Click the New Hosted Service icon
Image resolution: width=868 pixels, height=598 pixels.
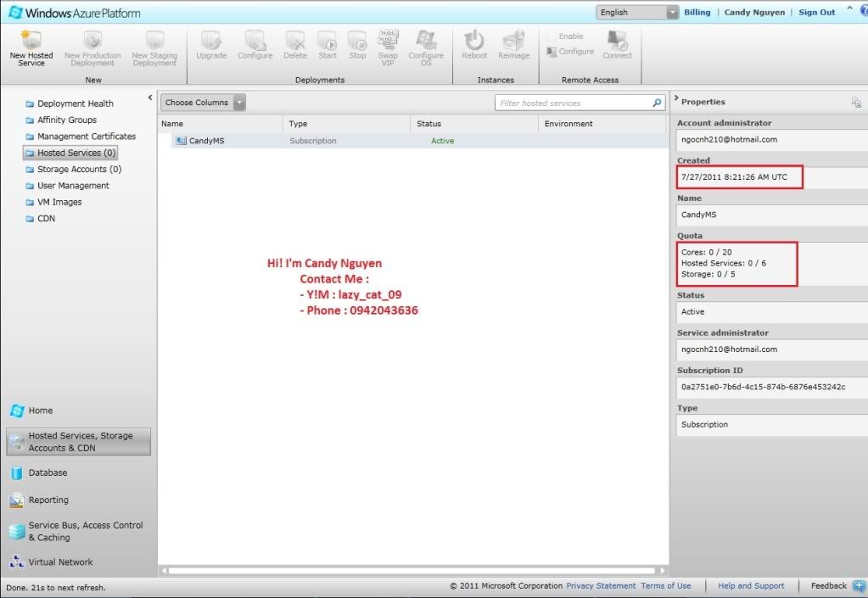coord(31,40)
